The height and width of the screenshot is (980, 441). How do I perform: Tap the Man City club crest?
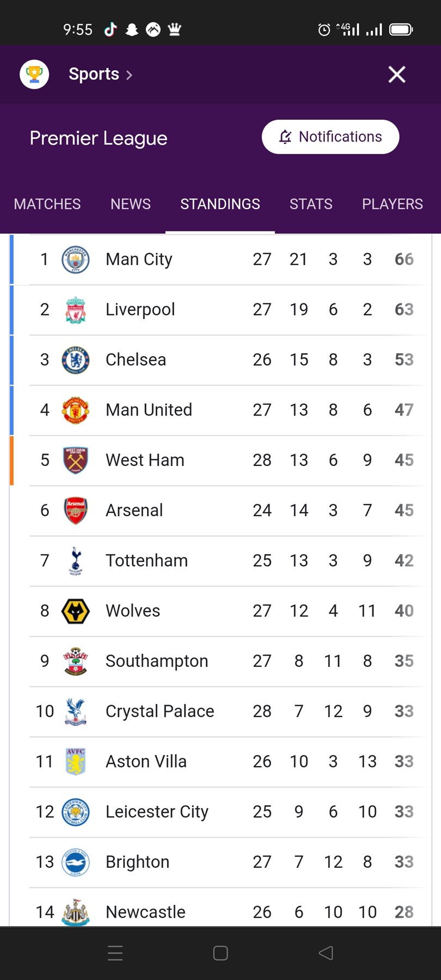point(76,260)
